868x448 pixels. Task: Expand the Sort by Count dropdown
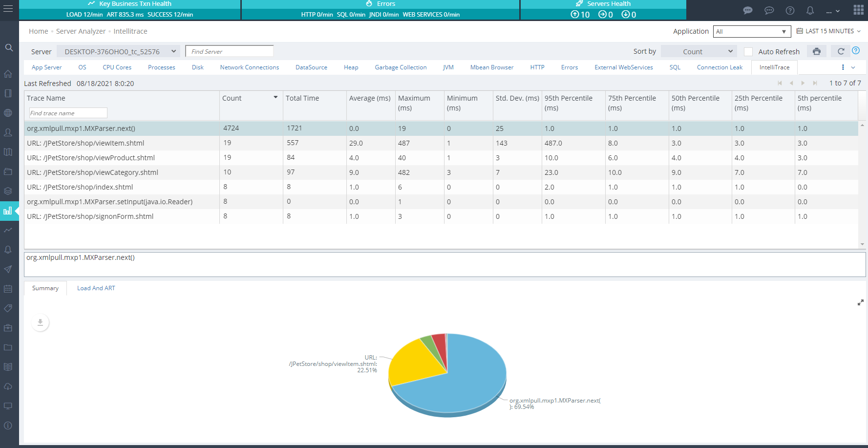coord(699,51)
